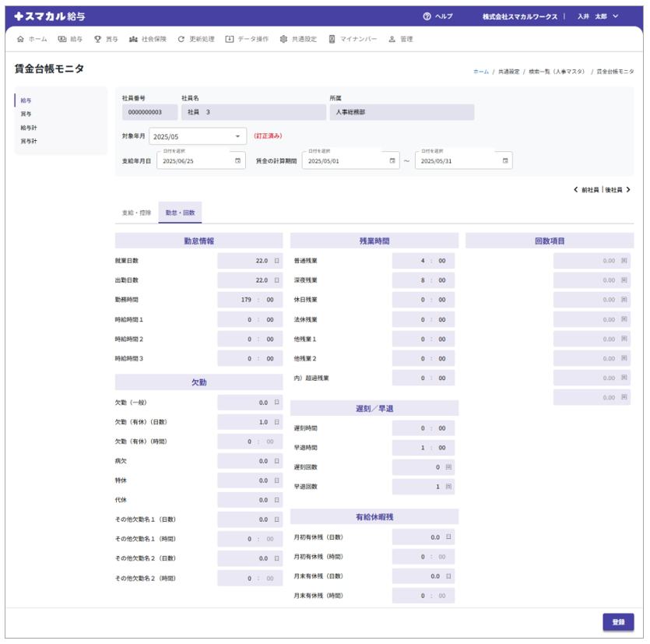
Task: Go to previous employee with left chevron
Action: coord(576,189)
